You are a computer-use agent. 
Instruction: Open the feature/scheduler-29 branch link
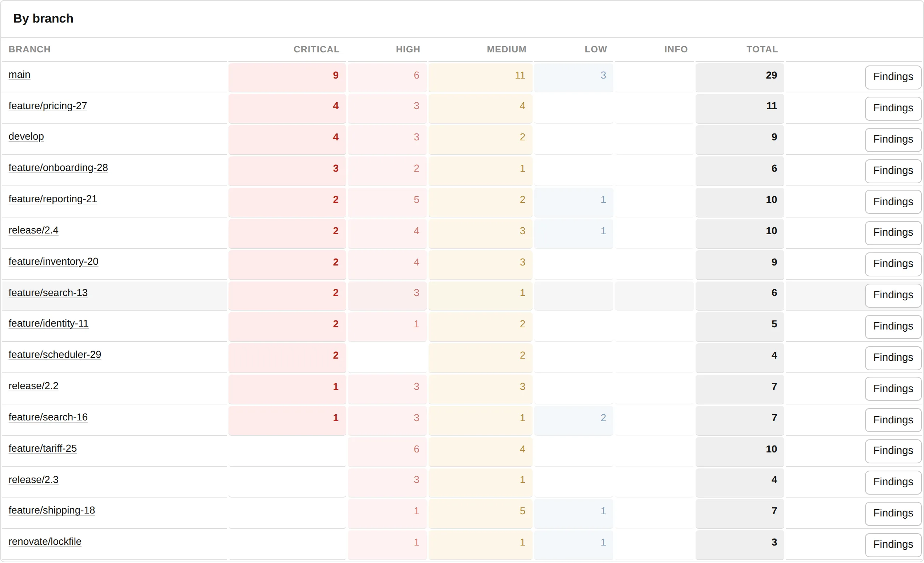55,355
